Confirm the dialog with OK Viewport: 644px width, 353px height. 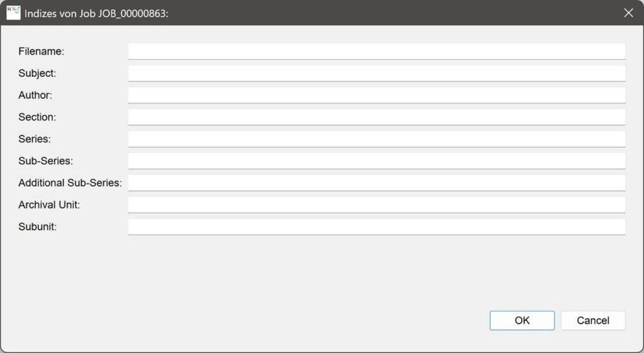pos(522,320)
